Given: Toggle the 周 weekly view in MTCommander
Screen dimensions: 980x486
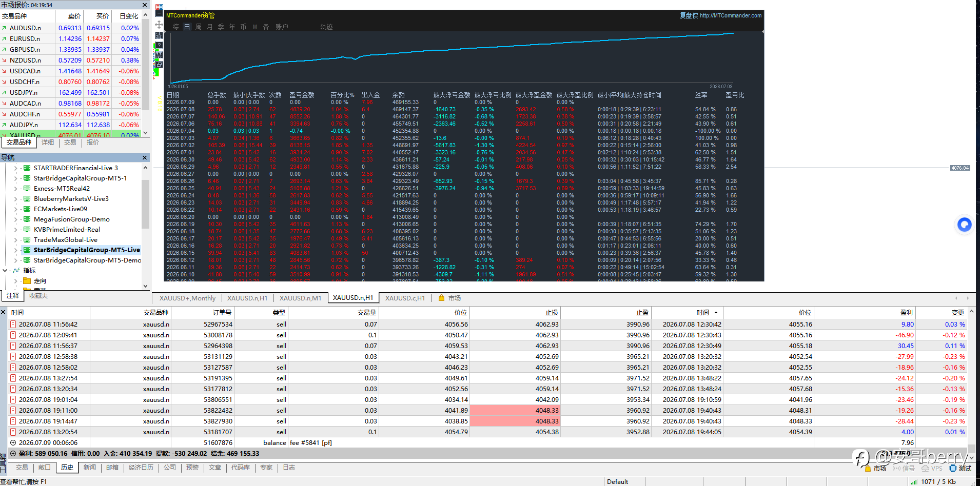Looking at the screenshot, I should tap(199, 27).
